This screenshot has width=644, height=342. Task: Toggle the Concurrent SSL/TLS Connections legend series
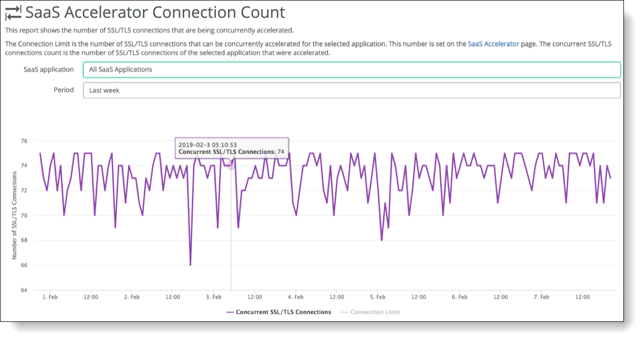click(279, 312)
